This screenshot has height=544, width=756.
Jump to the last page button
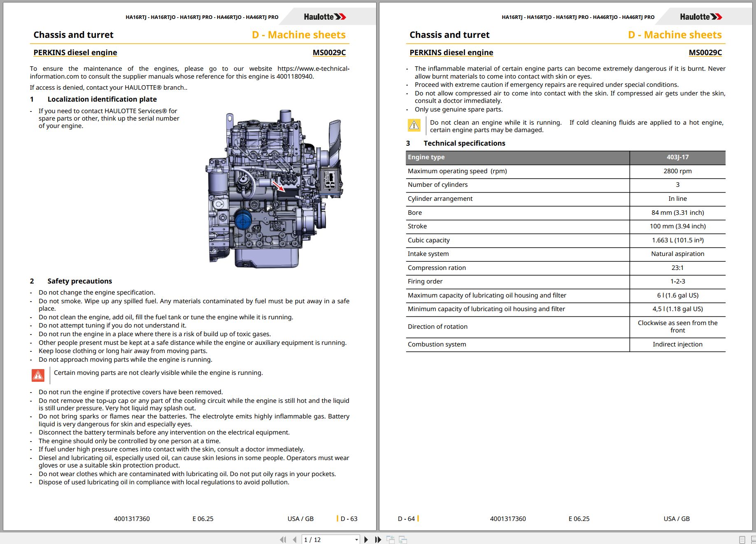coord(378,539)
